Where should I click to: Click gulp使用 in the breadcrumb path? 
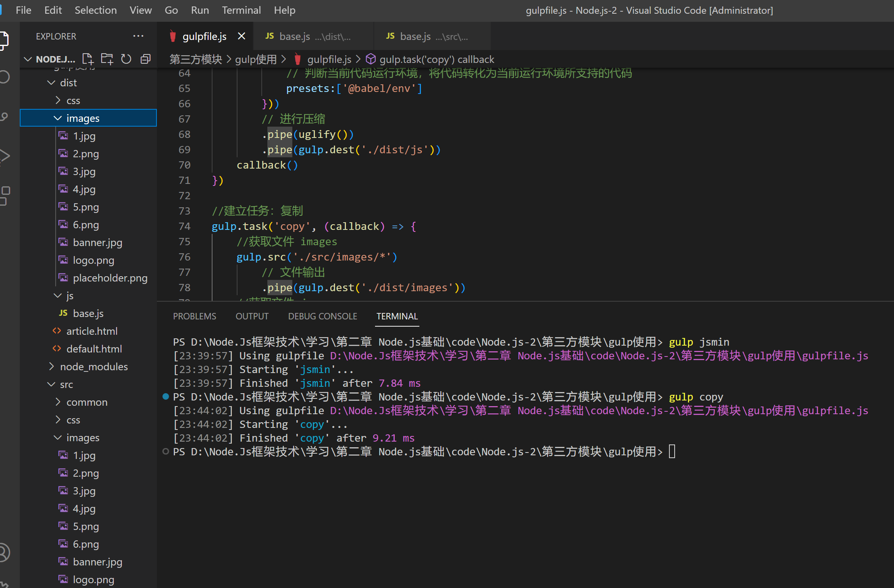coord(256,59)
